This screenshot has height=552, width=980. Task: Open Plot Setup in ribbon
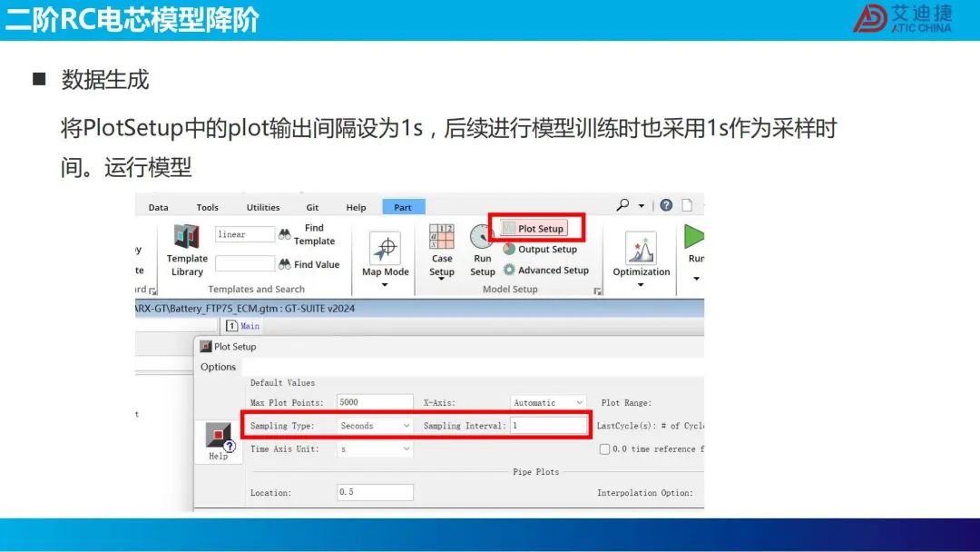534,228
